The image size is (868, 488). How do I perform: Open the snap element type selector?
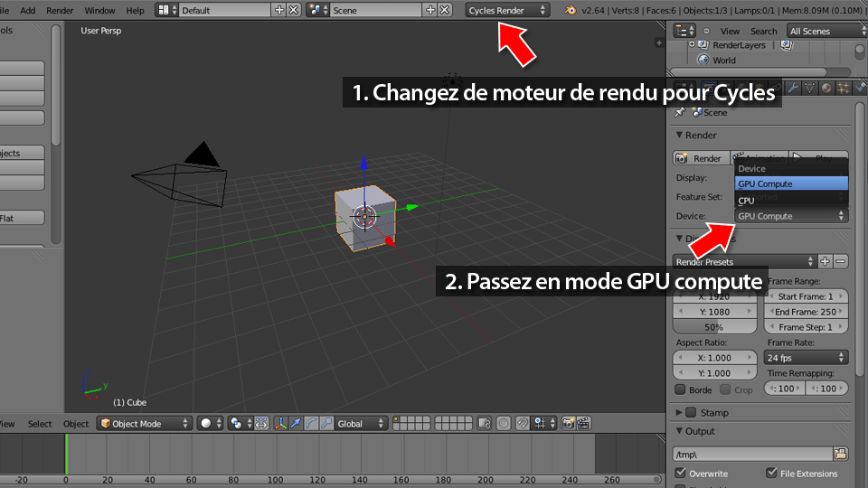coord(543,423)
